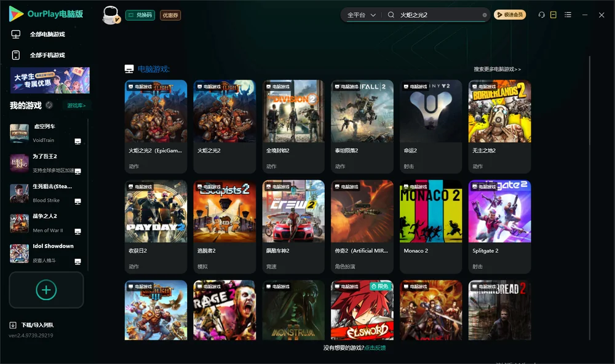Click the user avatar icon
The height and width of the screenshot is (364, 615).
click(x=111, y=15)
